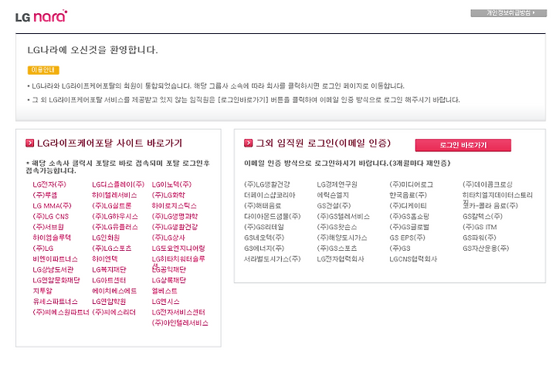Open the 하이엔텍 link
The image size is (556, 392).
coord(105,259)
